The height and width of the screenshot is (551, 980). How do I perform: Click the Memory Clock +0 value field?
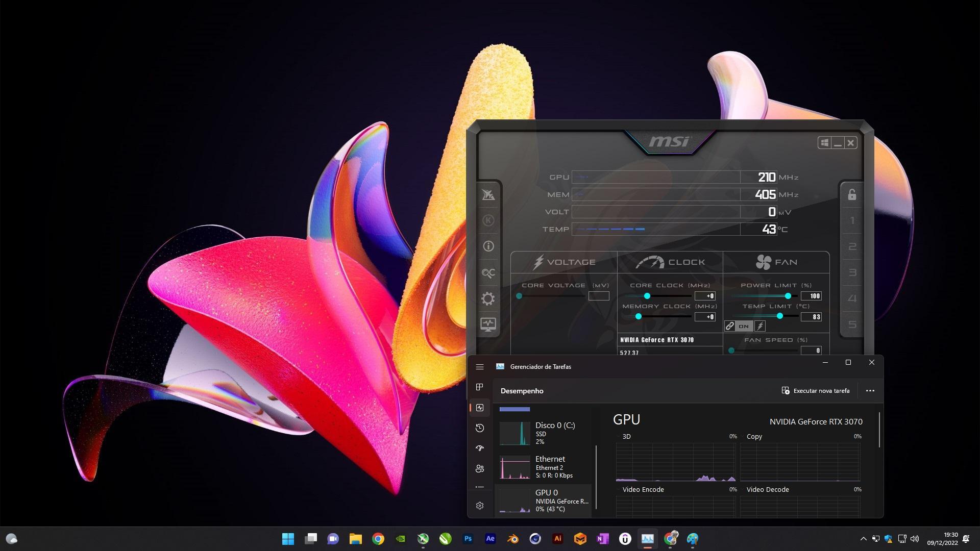pyautogui.click(x=705, y=317)
